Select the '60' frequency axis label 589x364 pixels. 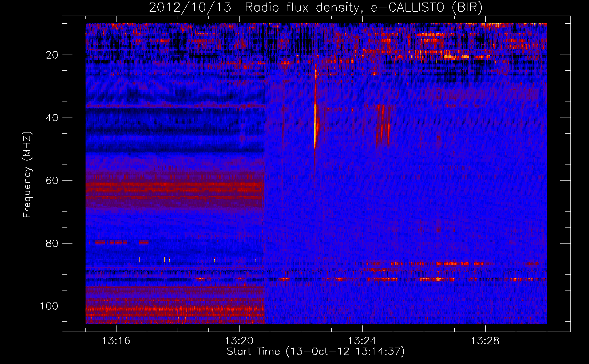coord(52,181)
